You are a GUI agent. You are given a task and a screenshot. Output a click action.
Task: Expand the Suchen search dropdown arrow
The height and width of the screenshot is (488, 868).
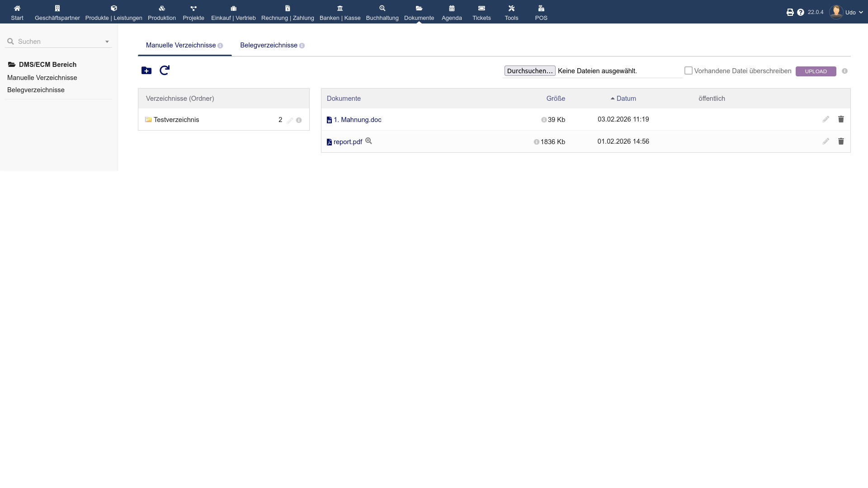pos(107,42)
